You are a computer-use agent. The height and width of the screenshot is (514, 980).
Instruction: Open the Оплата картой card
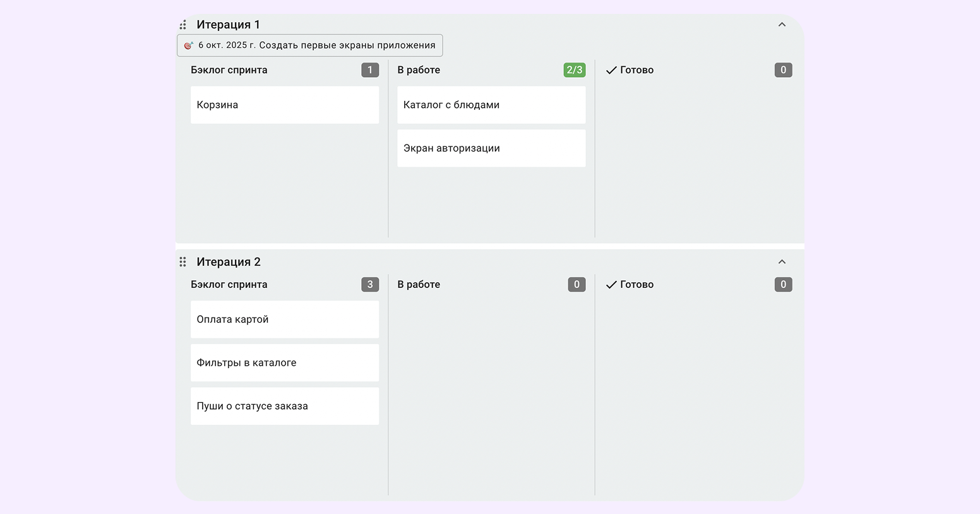(285, 320)
